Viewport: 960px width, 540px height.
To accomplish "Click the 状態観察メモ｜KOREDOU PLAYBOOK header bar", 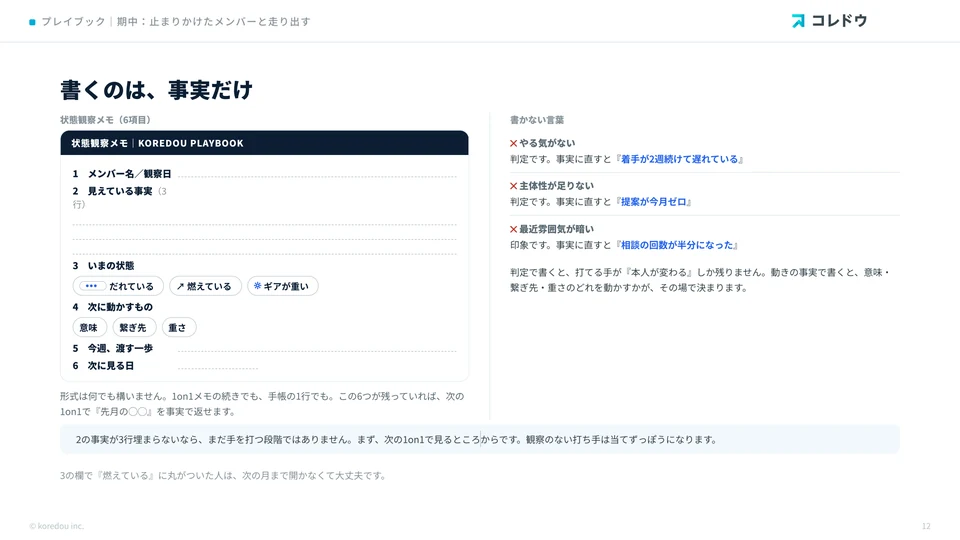I will (264, 143).
